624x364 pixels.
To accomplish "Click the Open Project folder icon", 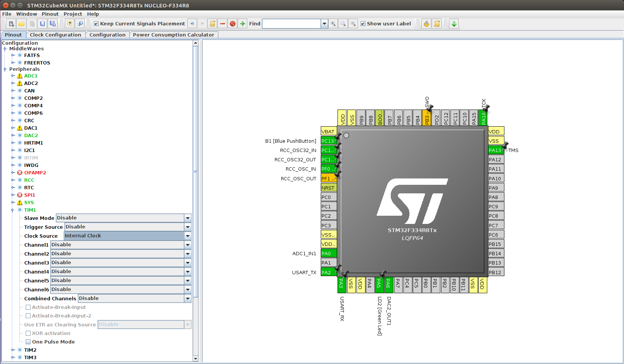I will coord(22,24).
